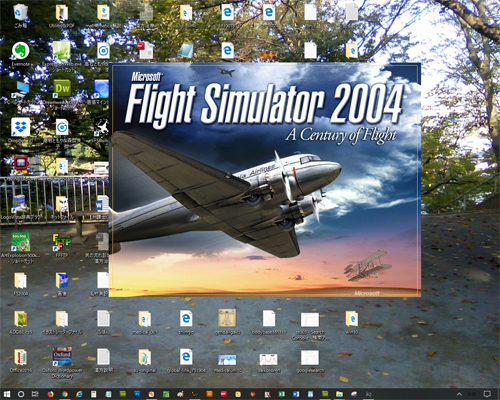Click the Flight Simulator 2004 splash screen
The image size is (500, 400).
click(265, 180)
